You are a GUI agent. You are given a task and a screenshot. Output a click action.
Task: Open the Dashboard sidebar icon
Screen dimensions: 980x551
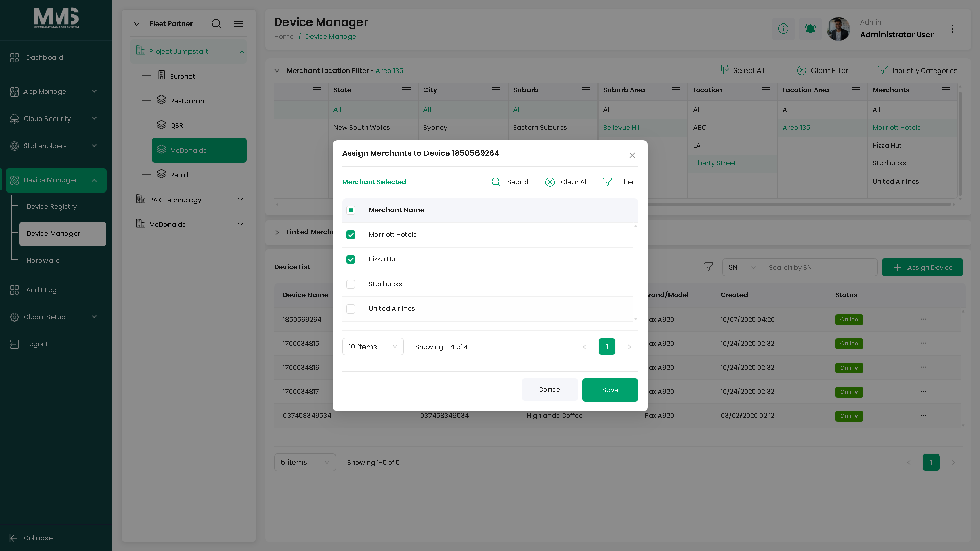pos(14,58)
